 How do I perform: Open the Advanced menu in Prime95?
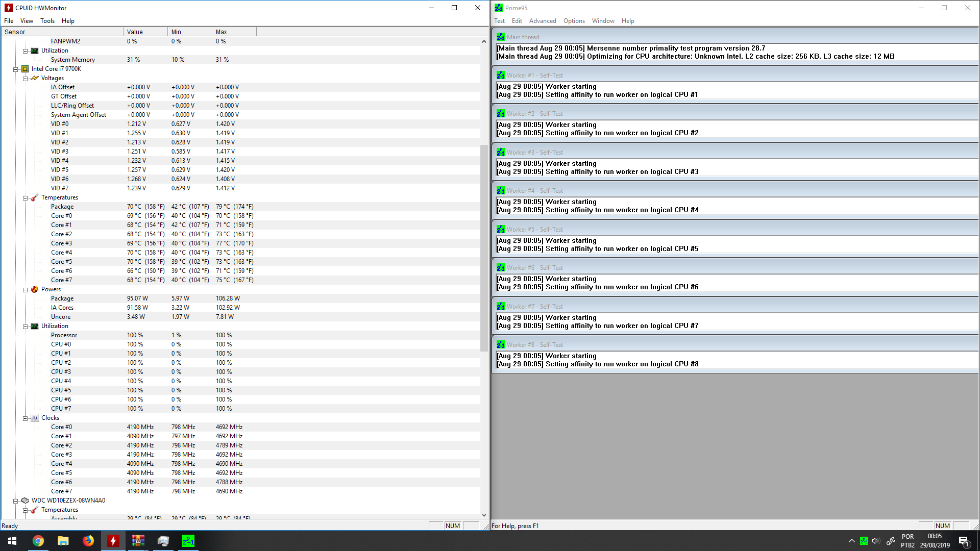pos(543,21)
